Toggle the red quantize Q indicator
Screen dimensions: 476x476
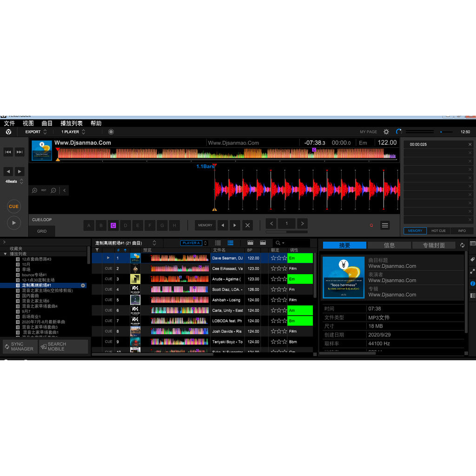(371, 225)
